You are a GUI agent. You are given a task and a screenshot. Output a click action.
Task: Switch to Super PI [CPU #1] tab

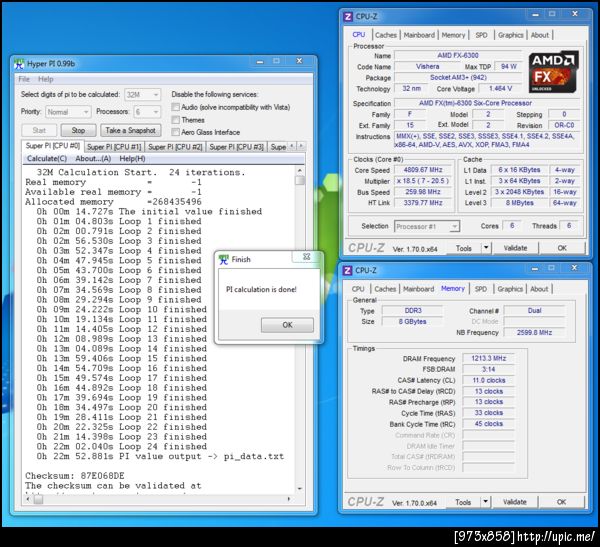(x=114, y=147)
